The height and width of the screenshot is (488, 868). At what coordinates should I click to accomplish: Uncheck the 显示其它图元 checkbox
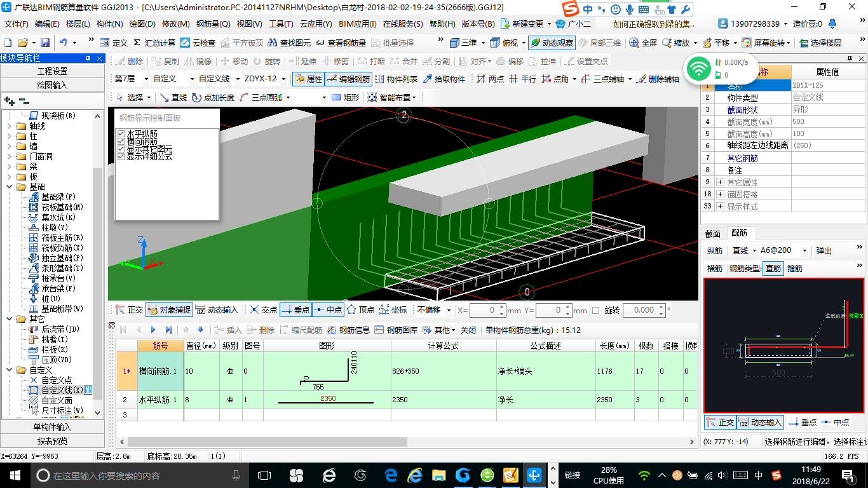[121, 149]
